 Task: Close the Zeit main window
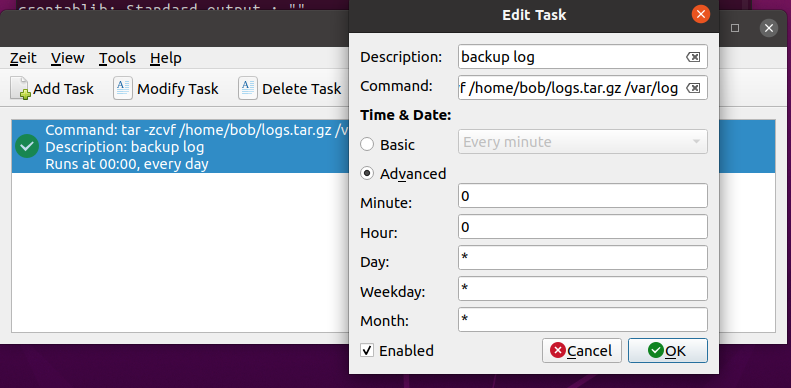[769, 28]
